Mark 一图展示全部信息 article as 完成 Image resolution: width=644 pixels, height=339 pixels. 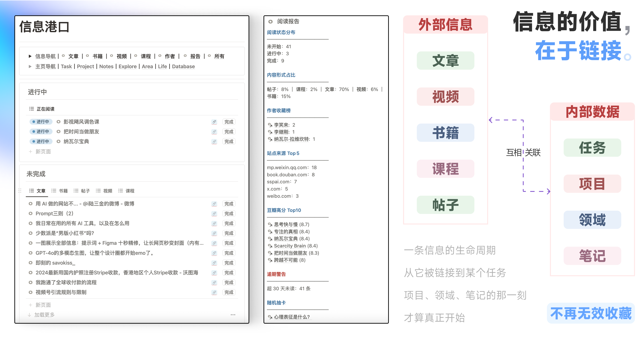tap(229, 243)
